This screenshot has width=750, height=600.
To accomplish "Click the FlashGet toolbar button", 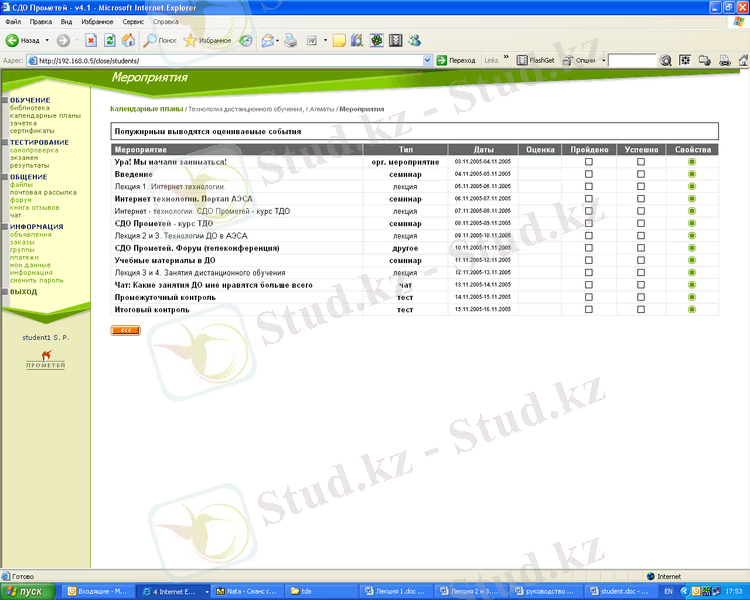I will (536, 60).
